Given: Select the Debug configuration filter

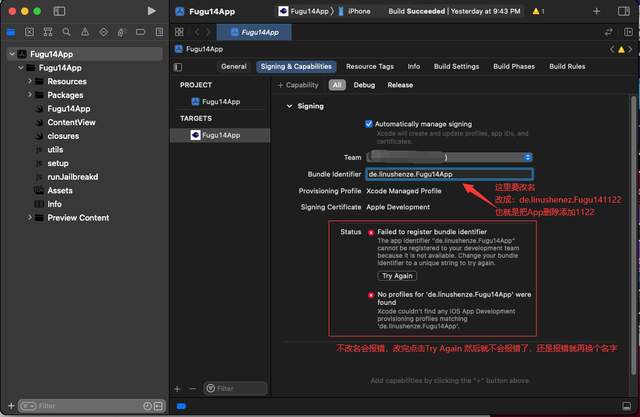Looking at the screenshot, I should click(x=364, y=85).
